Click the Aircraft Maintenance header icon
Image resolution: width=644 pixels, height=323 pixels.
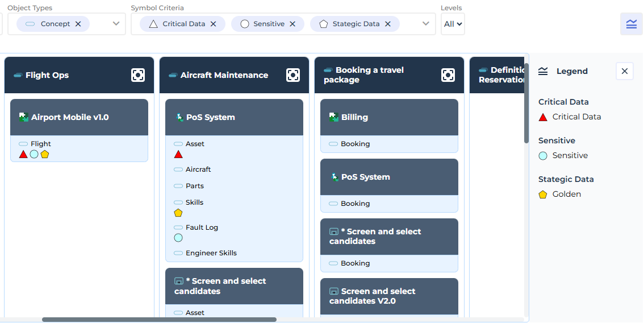(x=173, y=75)
